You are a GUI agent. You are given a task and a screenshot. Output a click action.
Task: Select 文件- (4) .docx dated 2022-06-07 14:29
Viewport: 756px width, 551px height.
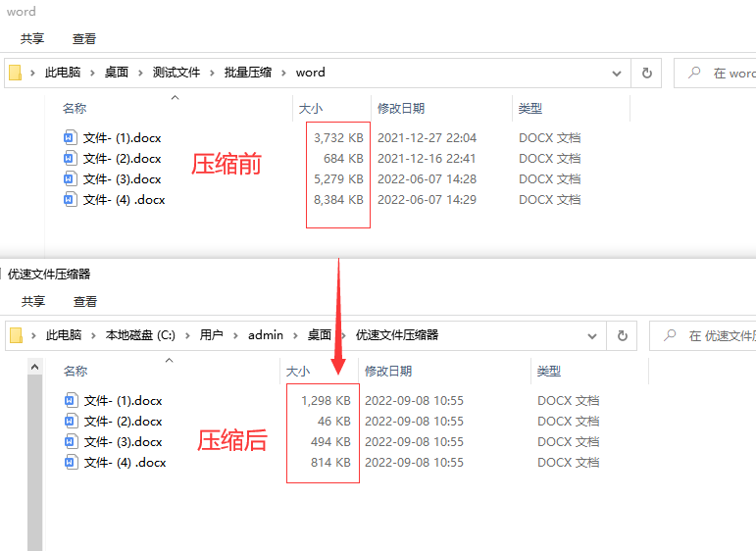click(124, 200)
